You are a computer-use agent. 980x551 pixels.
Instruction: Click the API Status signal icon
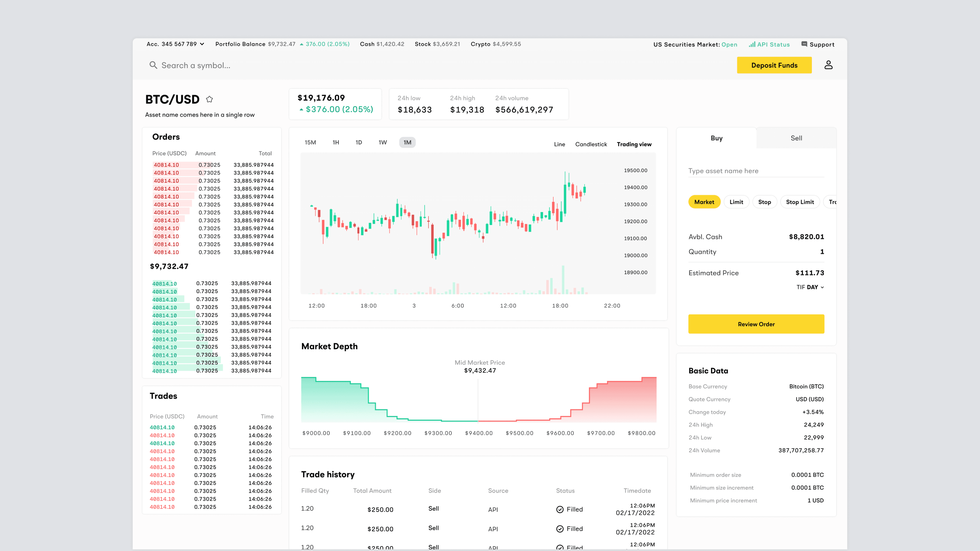tap(752, 44)
